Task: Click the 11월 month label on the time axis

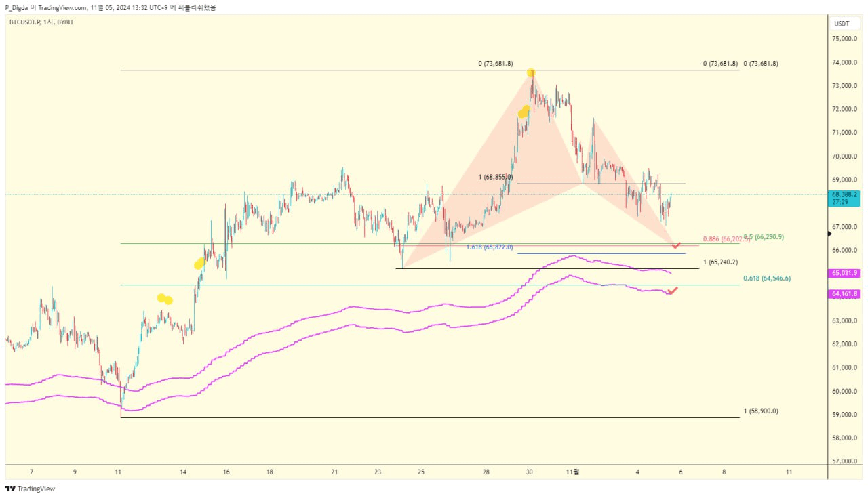Action: (x=573, y=471)
